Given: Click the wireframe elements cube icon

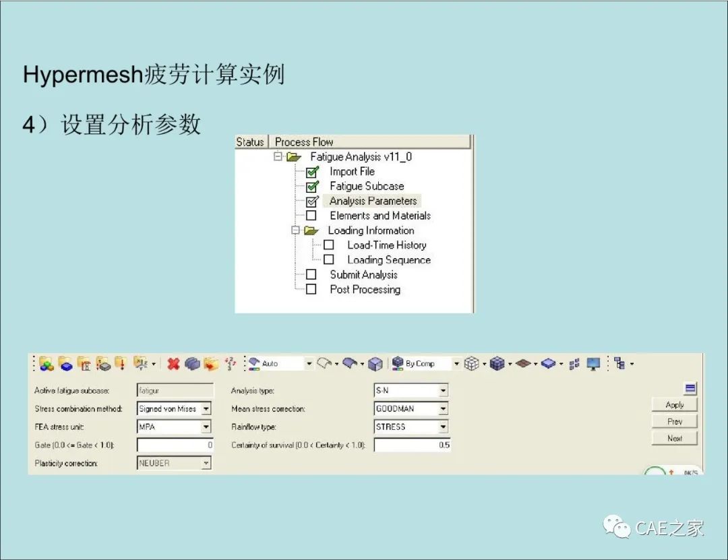Looking at the screenshot, I should [472, 364].
